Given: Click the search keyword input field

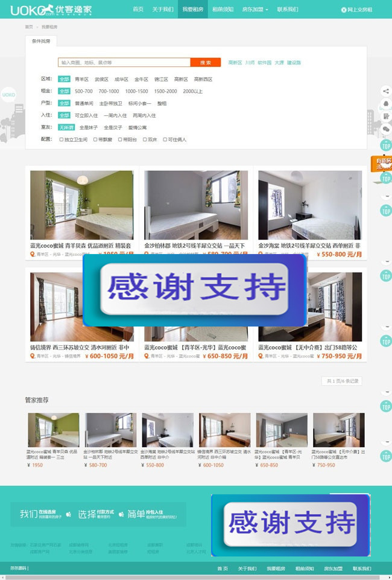Looking at the screenshot, I should 124,62.
